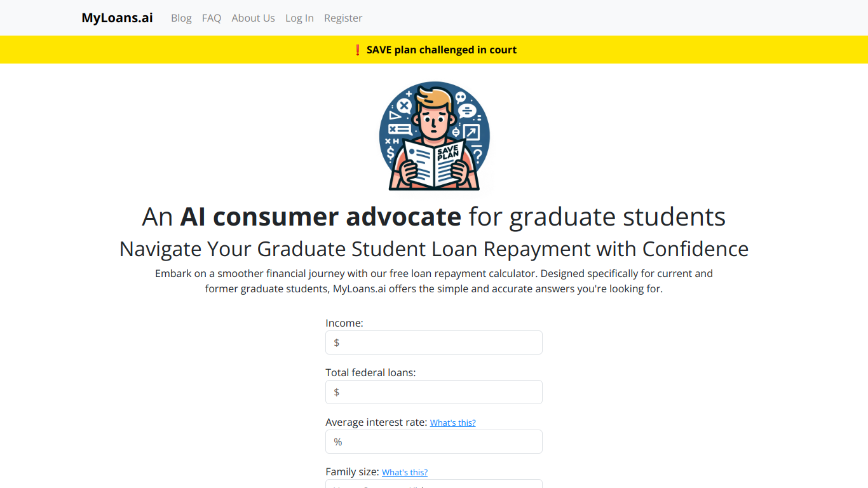Go to the FAQ page
Screen dimensions: 868x488
click(x=212, y=18)
